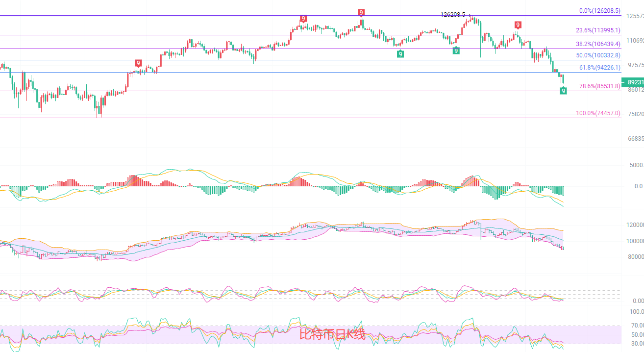Click the 75820 price axis label
This screenshot has height=352, width=644.
[x=635, y=114]
